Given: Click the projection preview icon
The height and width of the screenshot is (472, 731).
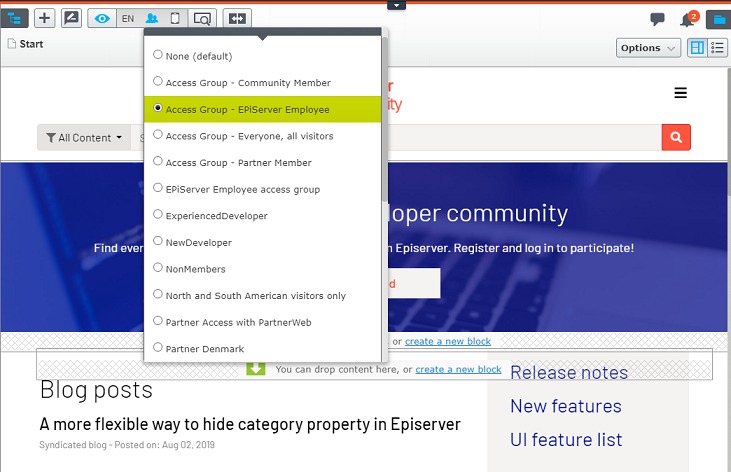Looking at the screenshot, I should click(202, 18).
